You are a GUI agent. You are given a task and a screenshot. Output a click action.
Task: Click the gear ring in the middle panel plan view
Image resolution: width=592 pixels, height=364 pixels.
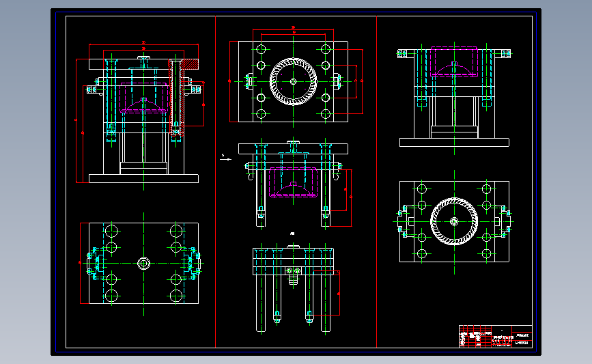click(x=294, y=81)
